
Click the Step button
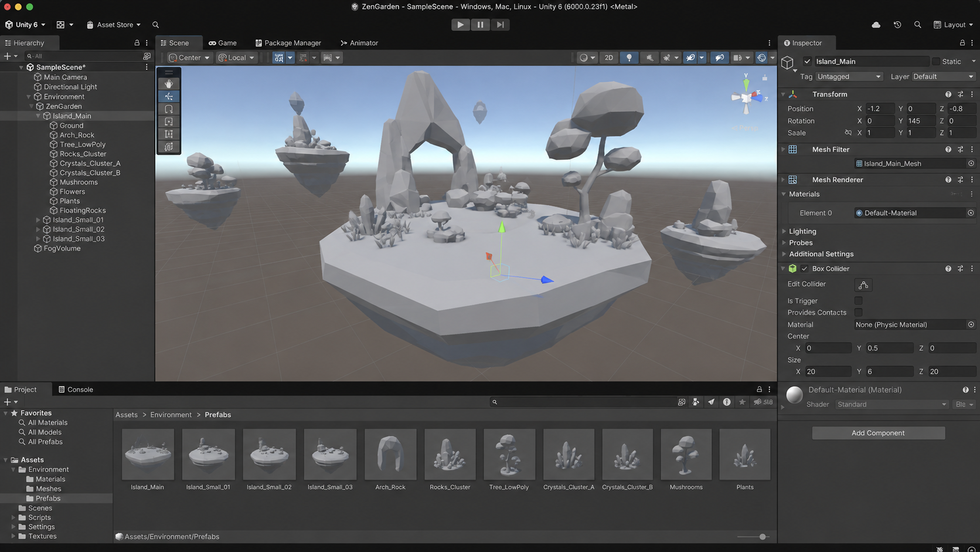[500, 25]
